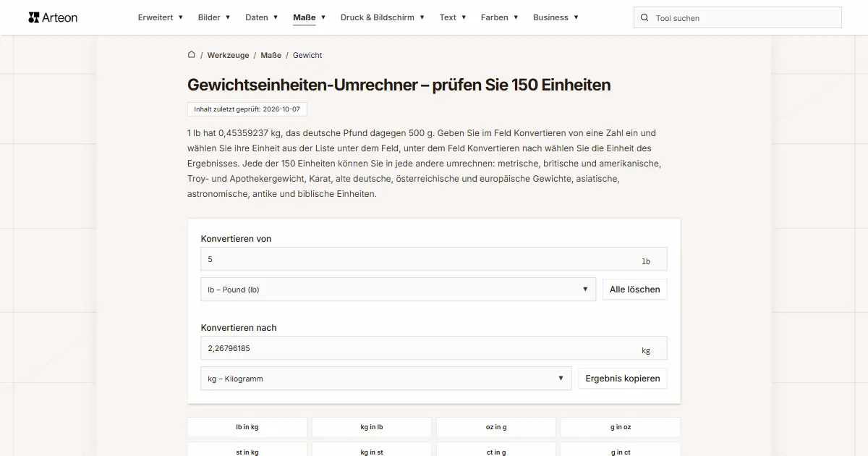
Task: Click the Konvertieren von input field
Action: click(434, 259)
